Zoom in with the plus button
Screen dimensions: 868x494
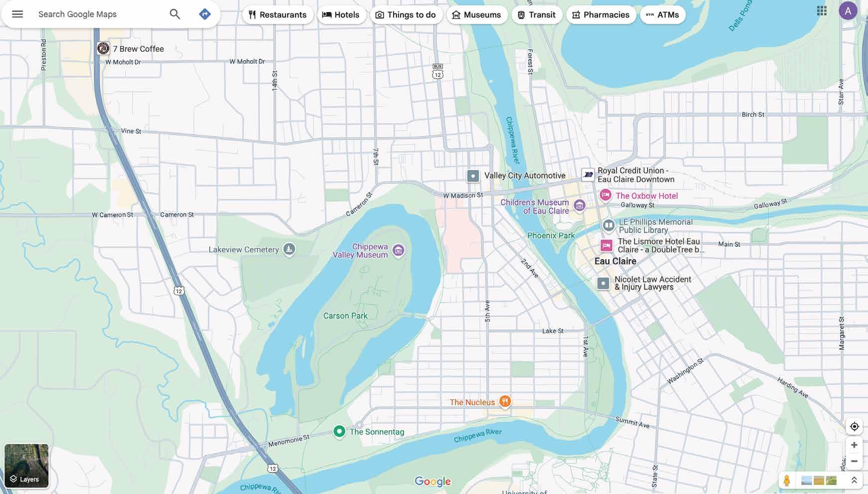pos(855,445)
